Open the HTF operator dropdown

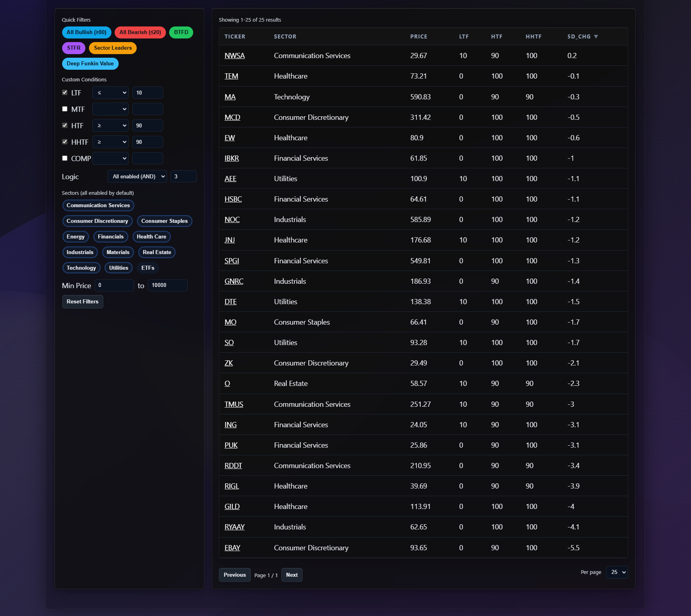pyautogui.click(x=110, y=125)
